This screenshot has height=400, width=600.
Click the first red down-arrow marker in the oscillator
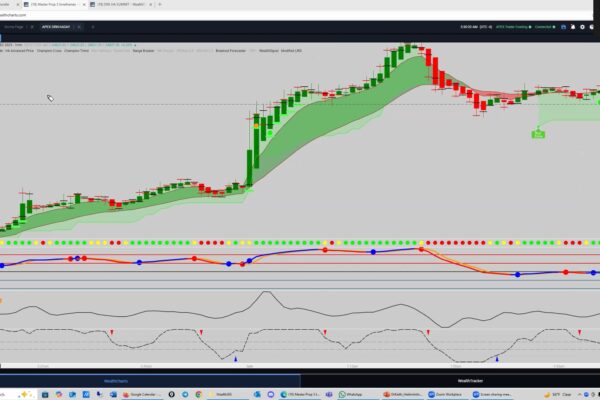(111, 332)
